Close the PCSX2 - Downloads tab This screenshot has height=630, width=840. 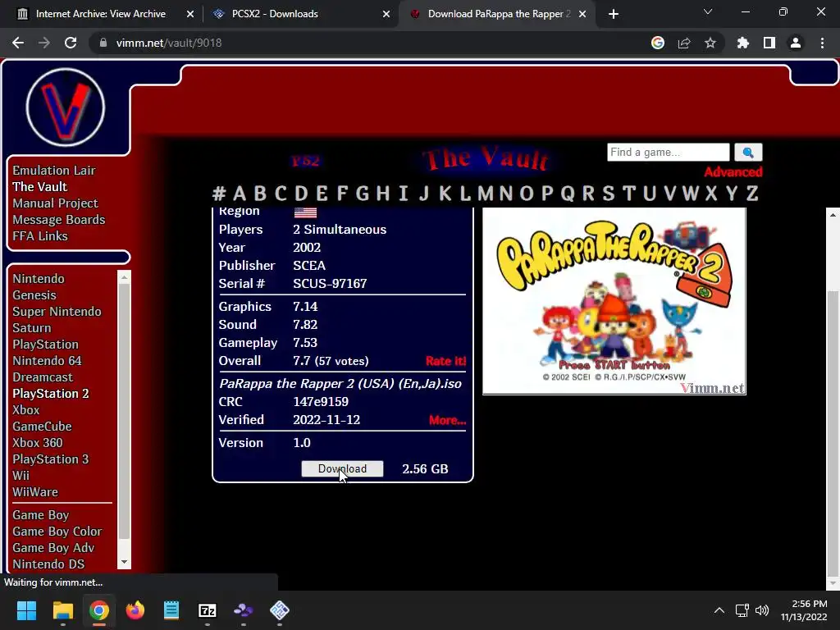coord(386,14)
